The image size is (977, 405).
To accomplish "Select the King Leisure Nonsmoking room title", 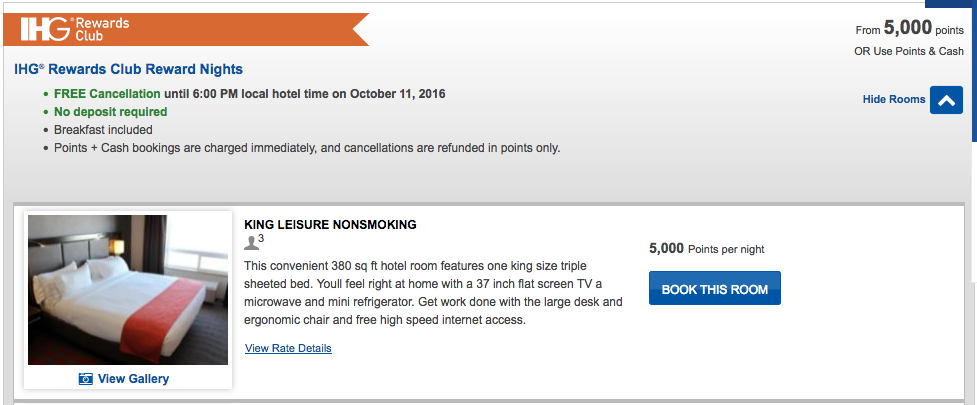I will pyautogui.click(x=330, y=225).
